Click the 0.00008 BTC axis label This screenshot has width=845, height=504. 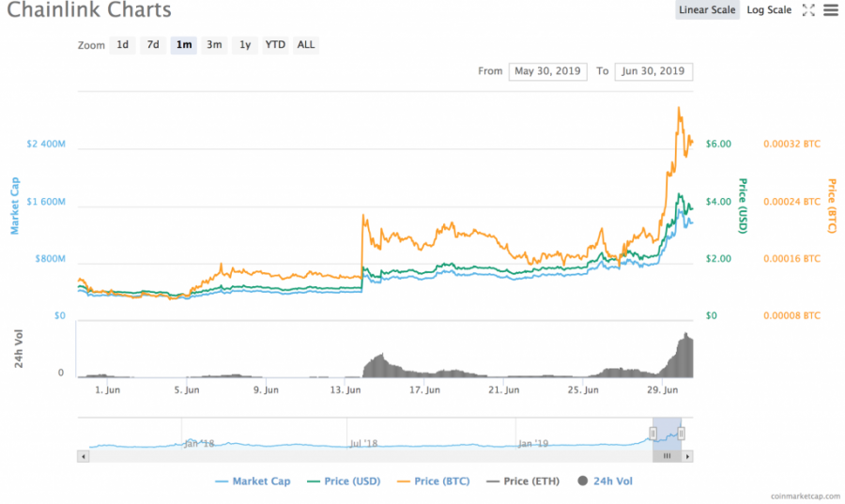(x=791, y=315)
